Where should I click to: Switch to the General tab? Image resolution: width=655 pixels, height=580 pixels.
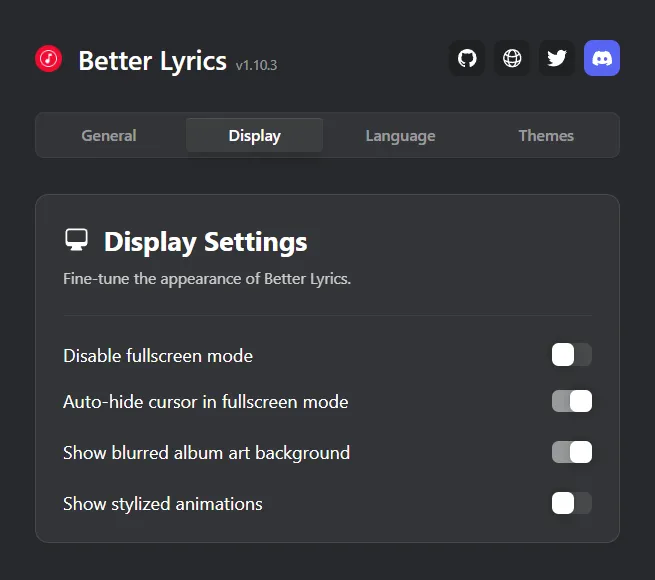pyautogui.click(x=109, y=135)
